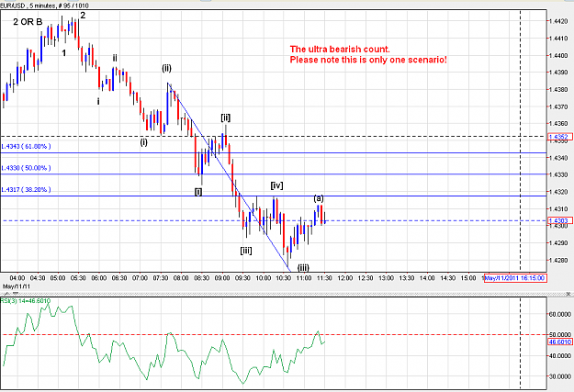Click the 1.4330 (50.00%) Fibonacci label
The image size is (574, 392).
[x=26, y=168]
